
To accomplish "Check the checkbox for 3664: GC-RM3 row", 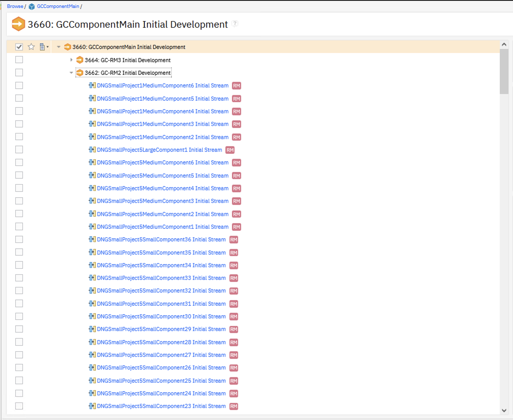I will [19, 60].
